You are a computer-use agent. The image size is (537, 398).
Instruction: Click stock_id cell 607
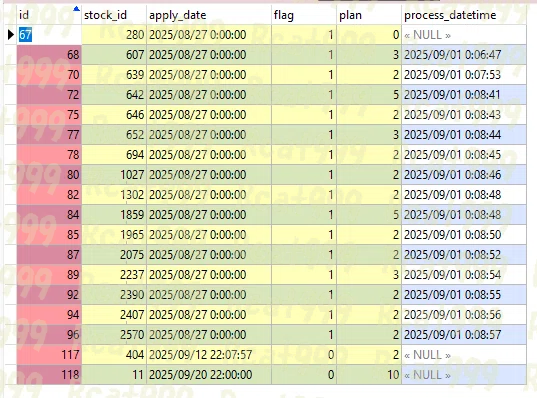coord(114,55)
